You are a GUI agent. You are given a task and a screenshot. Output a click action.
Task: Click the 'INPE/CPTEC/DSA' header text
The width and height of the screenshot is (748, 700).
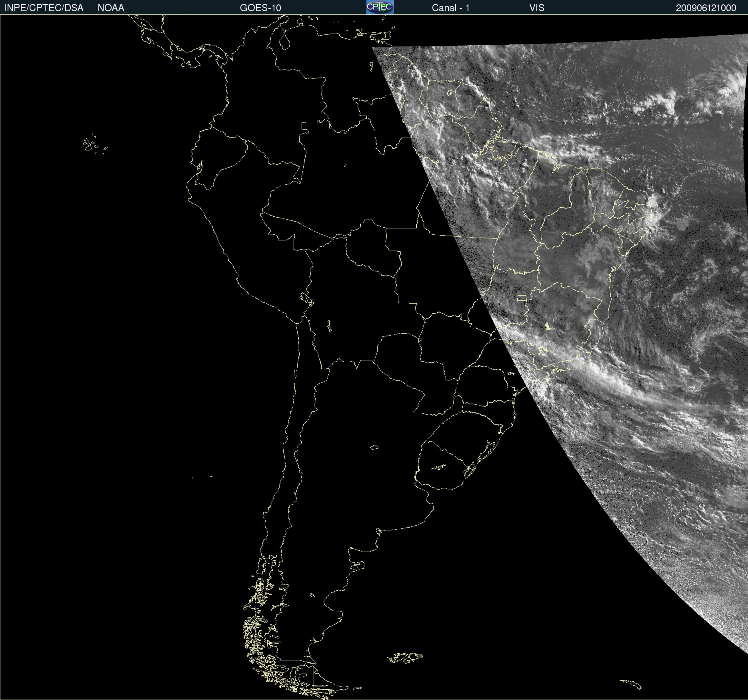(44, 8)
